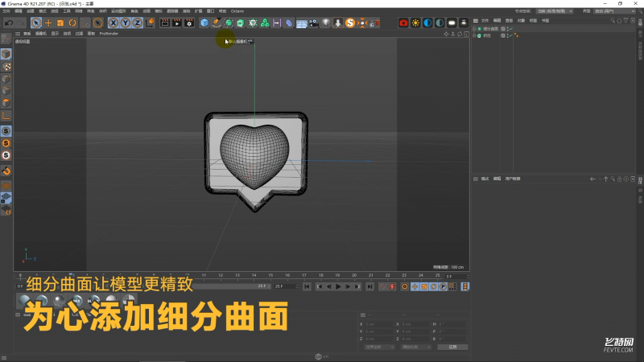Click the orange S plugin icon

350,23
